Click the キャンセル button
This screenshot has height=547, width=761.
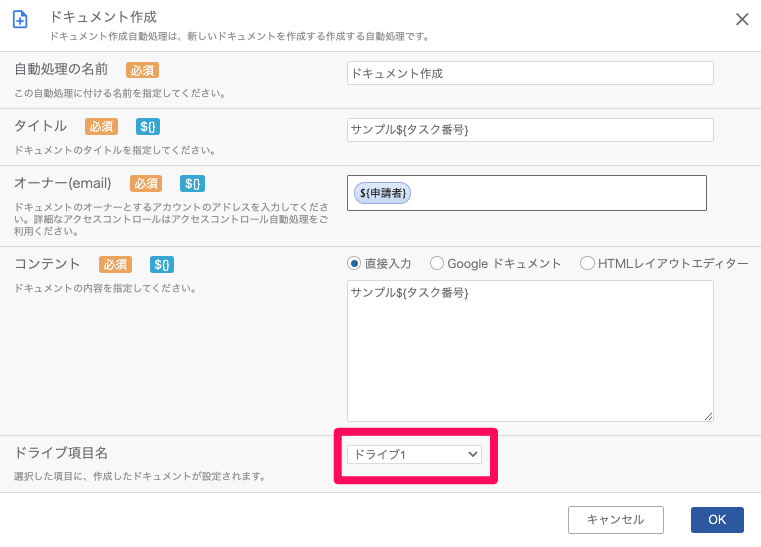tap(615, 520)
